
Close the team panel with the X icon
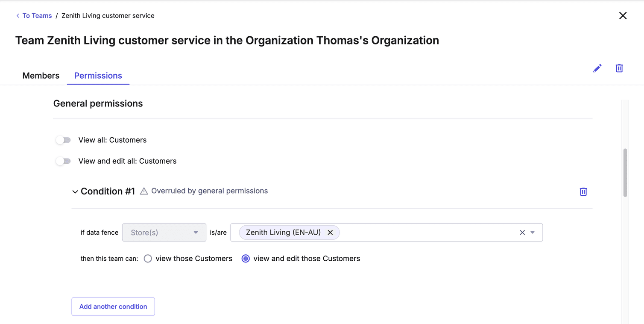623,15
